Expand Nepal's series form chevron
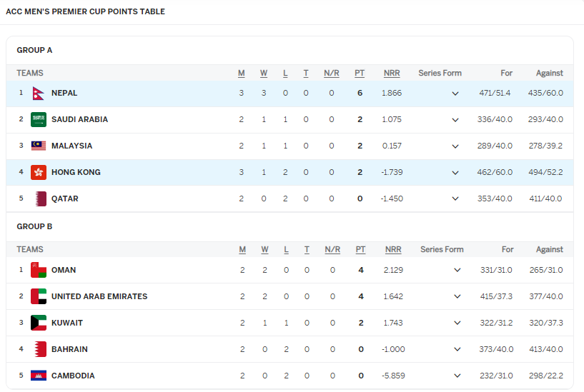This screenshot has height=392, width=584. pyautogui.click(x=455, y=94)
